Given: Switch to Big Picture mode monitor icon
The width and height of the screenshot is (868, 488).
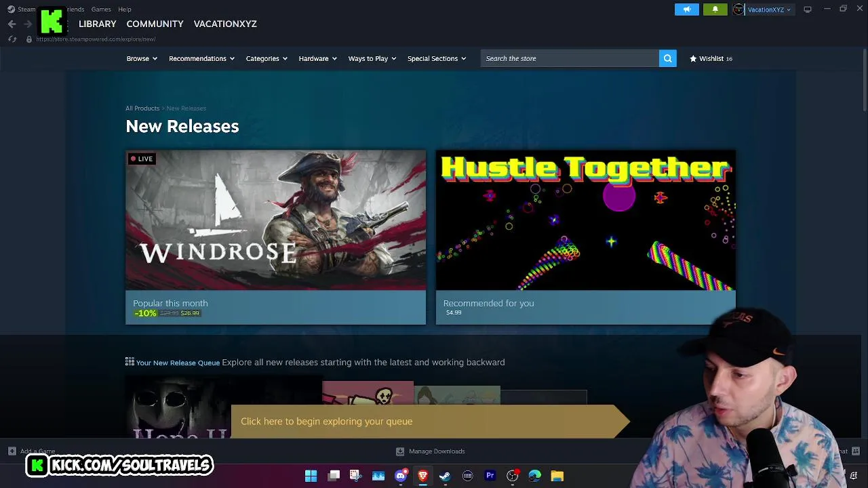Looking at the screenshot, I should pos(807,9).
